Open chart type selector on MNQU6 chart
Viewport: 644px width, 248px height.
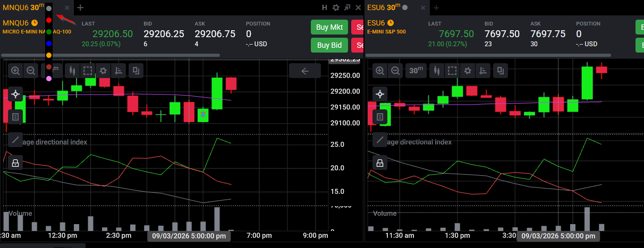pos(72,71)
